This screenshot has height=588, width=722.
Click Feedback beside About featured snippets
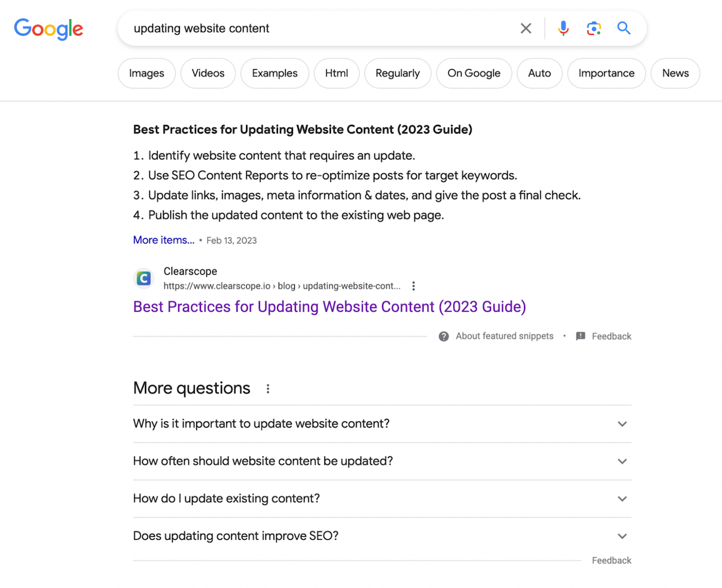[x=611, y=336]
